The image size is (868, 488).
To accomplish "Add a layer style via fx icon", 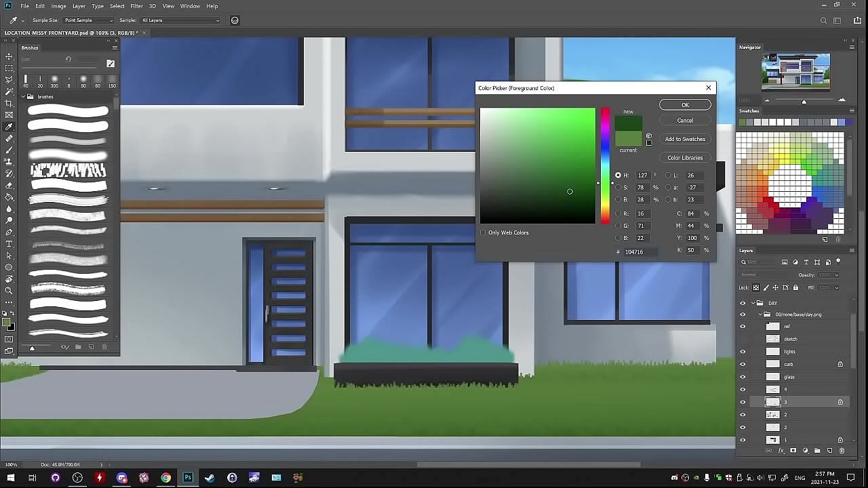I will 781,451.
